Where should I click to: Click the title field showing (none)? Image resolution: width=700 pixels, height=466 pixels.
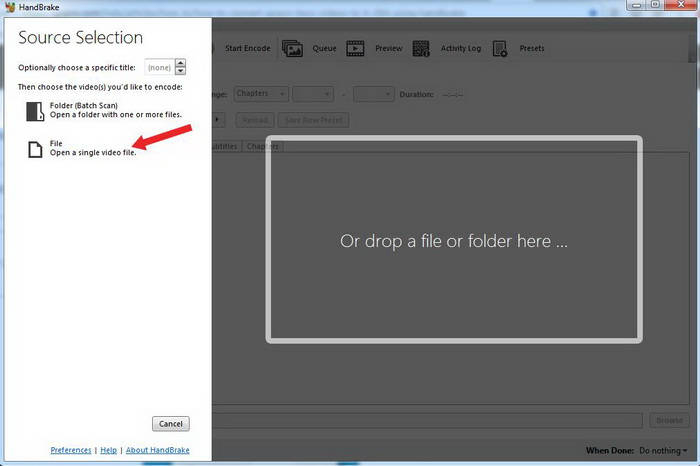159,67
